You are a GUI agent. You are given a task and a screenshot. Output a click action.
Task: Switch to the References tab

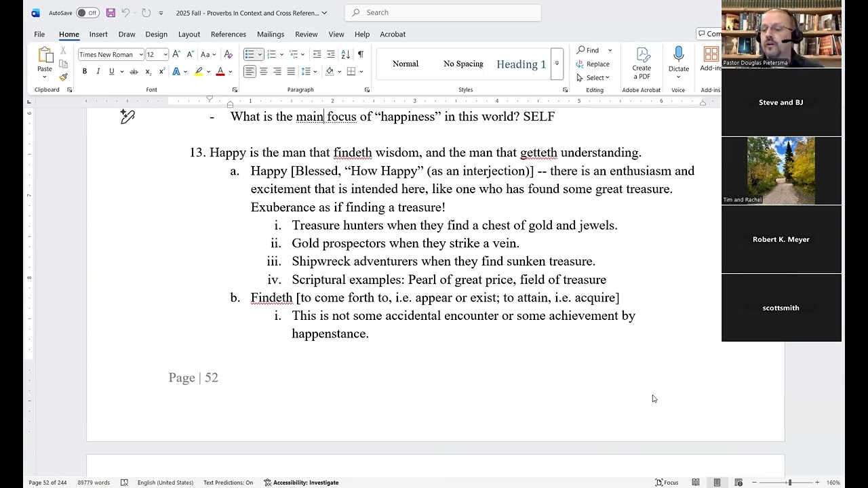228,34
